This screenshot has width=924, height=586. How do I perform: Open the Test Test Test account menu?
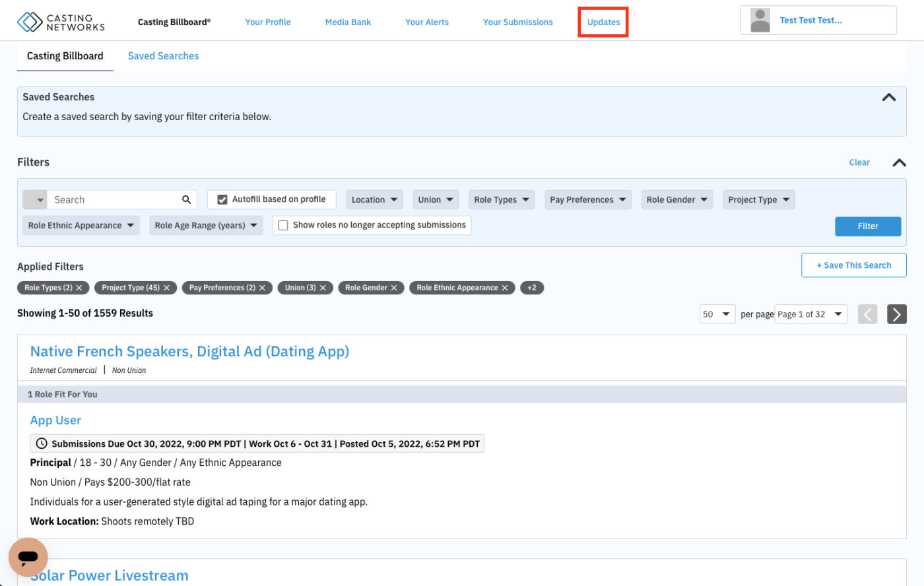[x=818, y=20]
